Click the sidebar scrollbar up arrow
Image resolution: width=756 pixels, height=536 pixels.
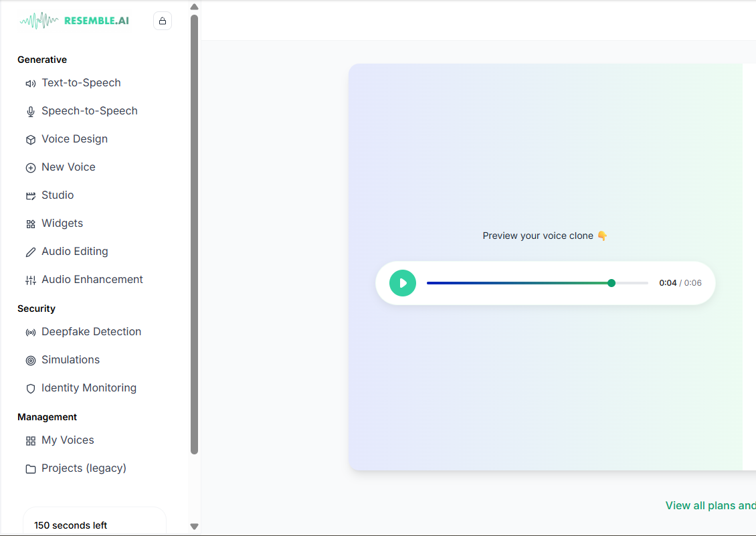[194, 7]
